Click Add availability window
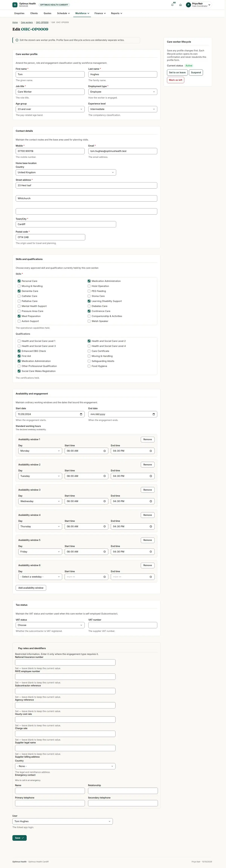 coord(31,588)
